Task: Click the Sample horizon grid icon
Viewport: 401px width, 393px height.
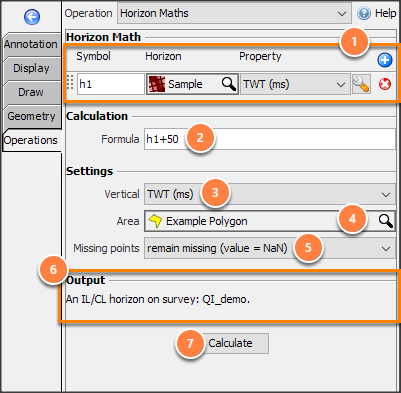Action: [157, 84]
